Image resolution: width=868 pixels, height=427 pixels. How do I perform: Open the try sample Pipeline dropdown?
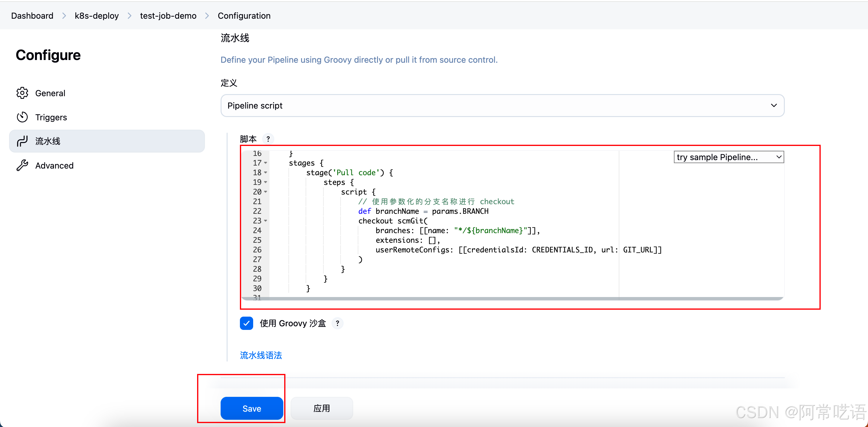728,157
